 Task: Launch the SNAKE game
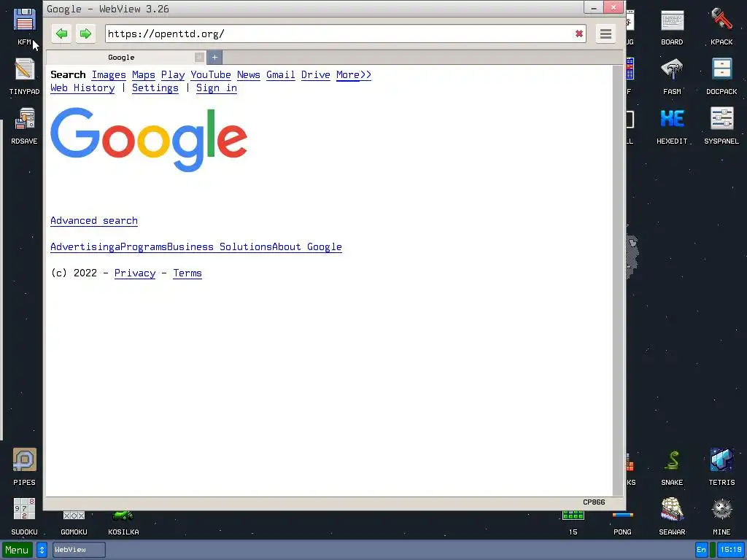672,467
